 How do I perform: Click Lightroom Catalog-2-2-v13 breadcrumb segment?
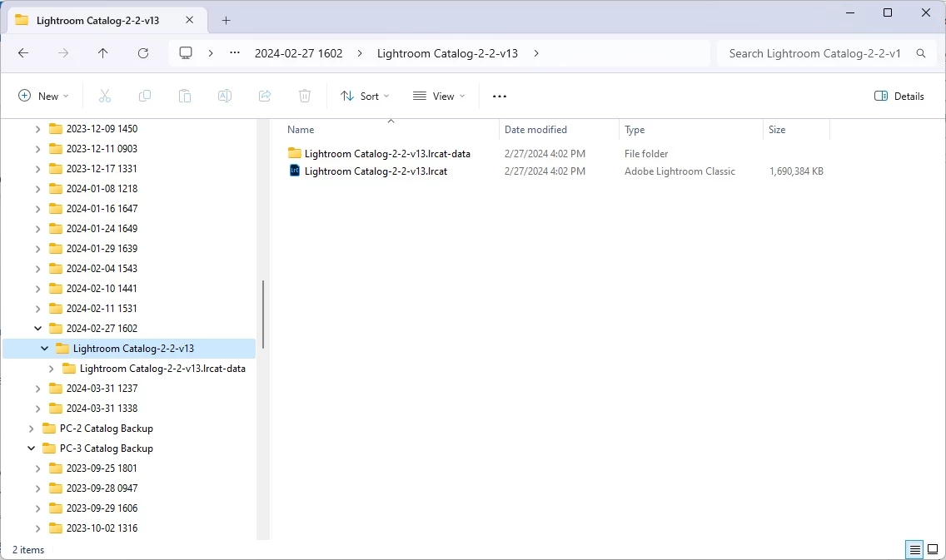pyautogui.click(x=448, y=53)
